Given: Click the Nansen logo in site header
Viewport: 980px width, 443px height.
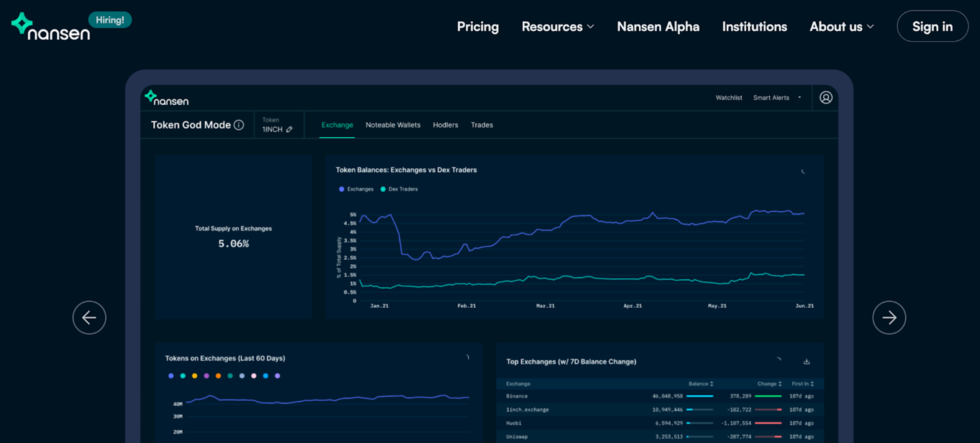Looking at the screenshot, I should [x=51, y=26].
